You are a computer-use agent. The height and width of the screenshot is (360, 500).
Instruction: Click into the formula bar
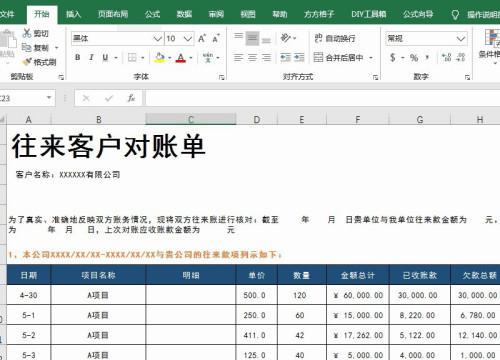[322, 98]
